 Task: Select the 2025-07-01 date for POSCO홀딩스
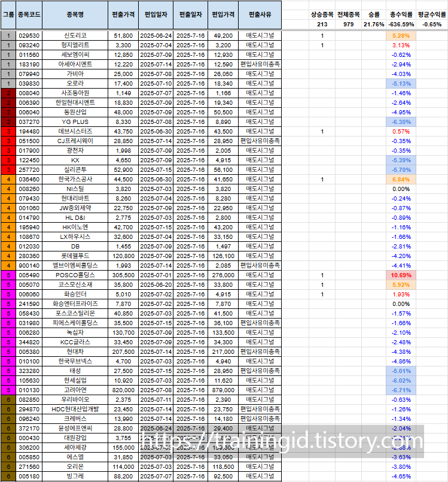(156, 275)
